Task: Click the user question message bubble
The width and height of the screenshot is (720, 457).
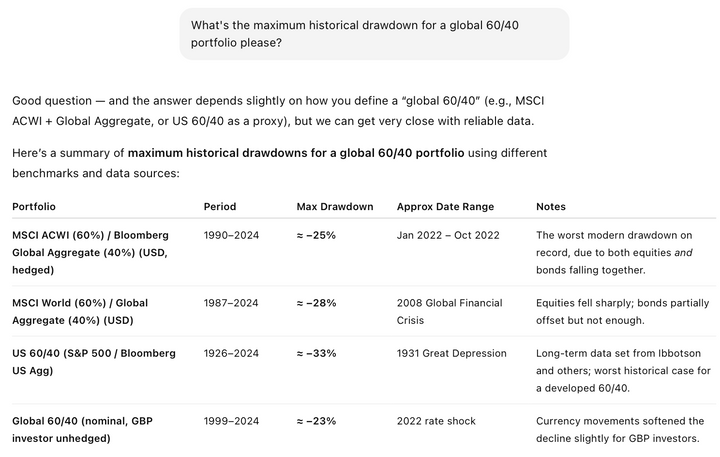Action: [x=374, y=34]
